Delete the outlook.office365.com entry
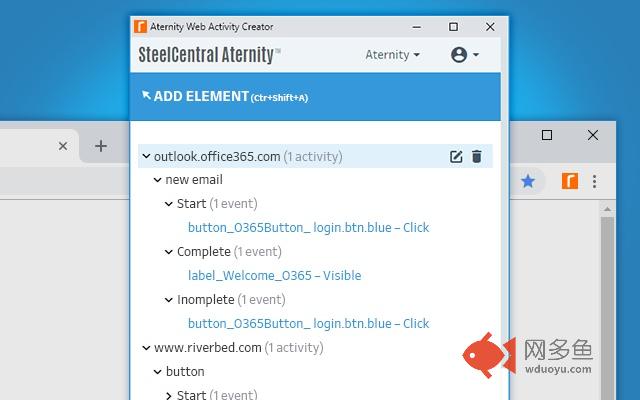Viewport: 640px width, 400px height. coord(477,156)
